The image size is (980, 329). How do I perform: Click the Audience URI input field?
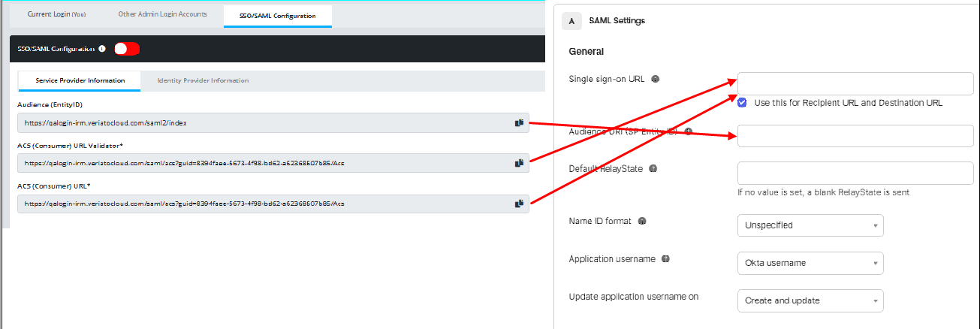coord(855,136)
